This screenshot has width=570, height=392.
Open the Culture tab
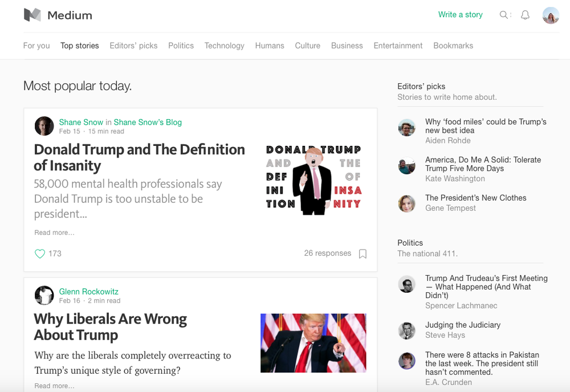coord(308,46)
